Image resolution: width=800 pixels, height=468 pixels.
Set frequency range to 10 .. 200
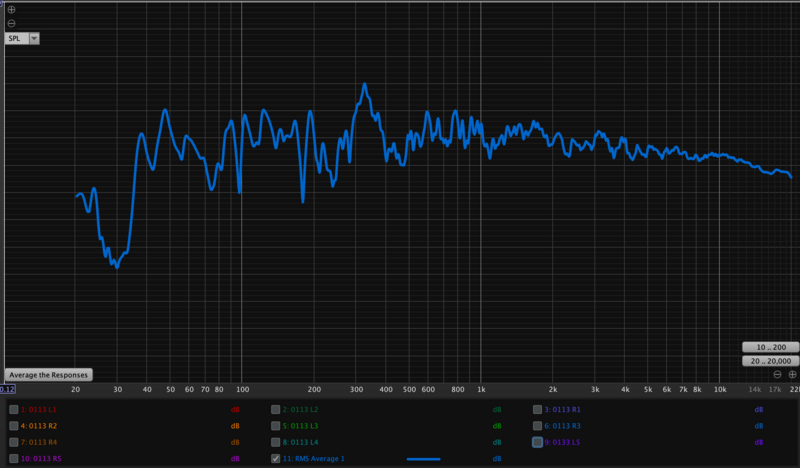click(769, 346)
